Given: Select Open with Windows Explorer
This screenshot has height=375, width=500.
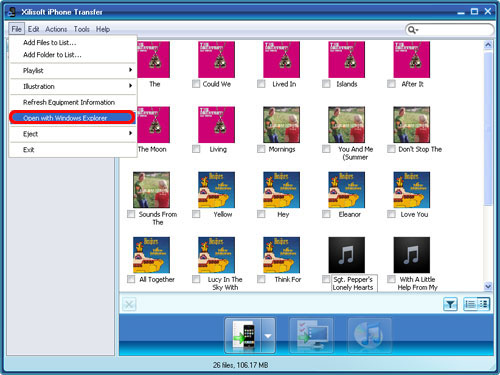Looking at the screenshot, I should click(x=73, y=118).
